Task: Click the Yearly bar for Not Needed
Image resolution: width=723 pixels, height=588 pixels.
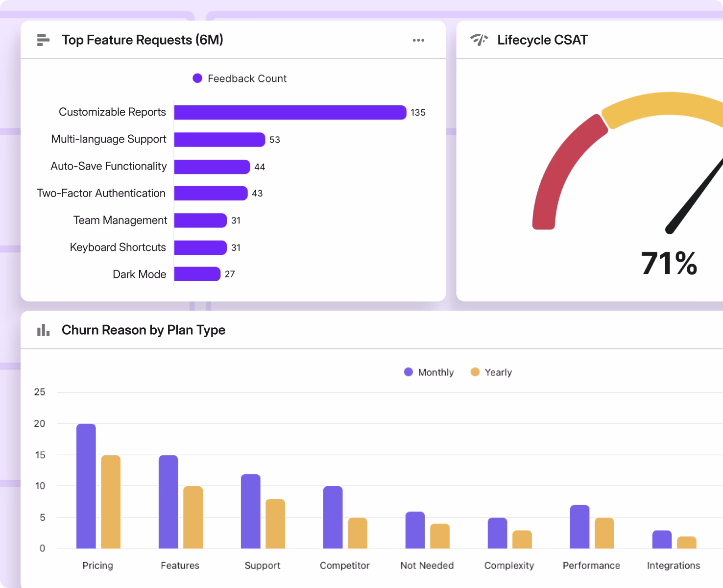Action: click(440, 536)
